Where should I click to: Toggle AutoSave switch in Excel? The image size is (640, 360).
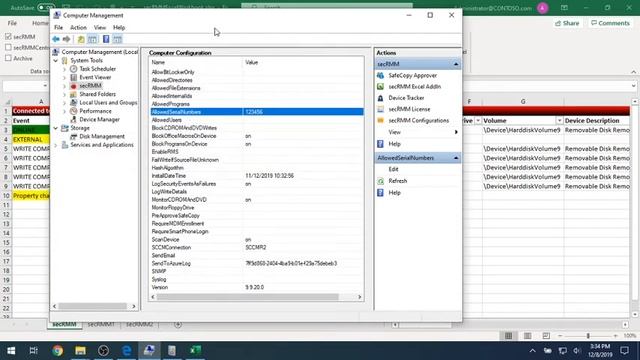click(x=46, y=8)
